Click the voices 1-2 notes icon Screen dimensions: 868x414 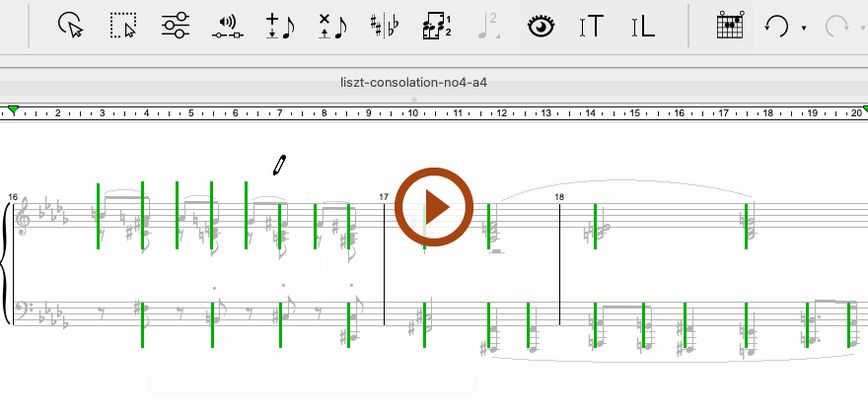pos(436,27)
